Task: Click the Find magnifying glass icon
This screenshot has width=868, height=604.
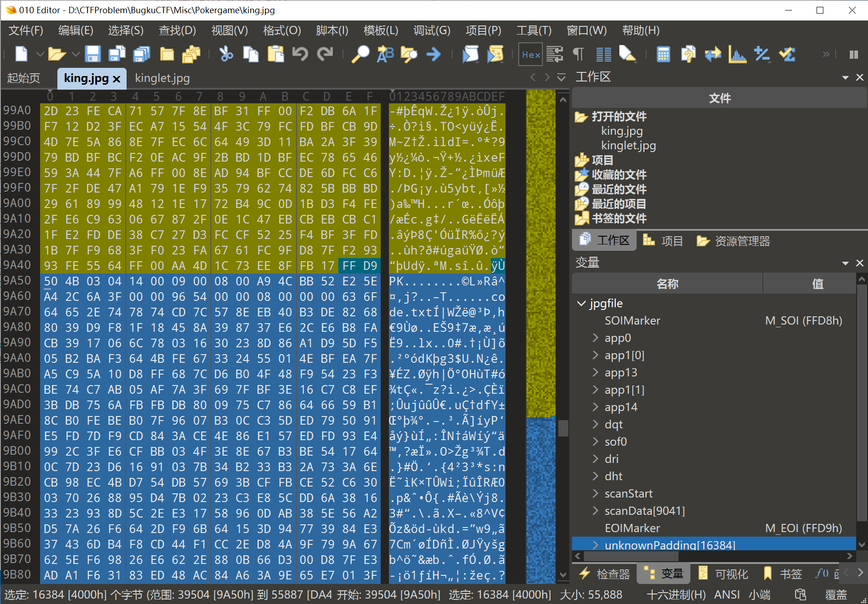Action: coord(360,54)
